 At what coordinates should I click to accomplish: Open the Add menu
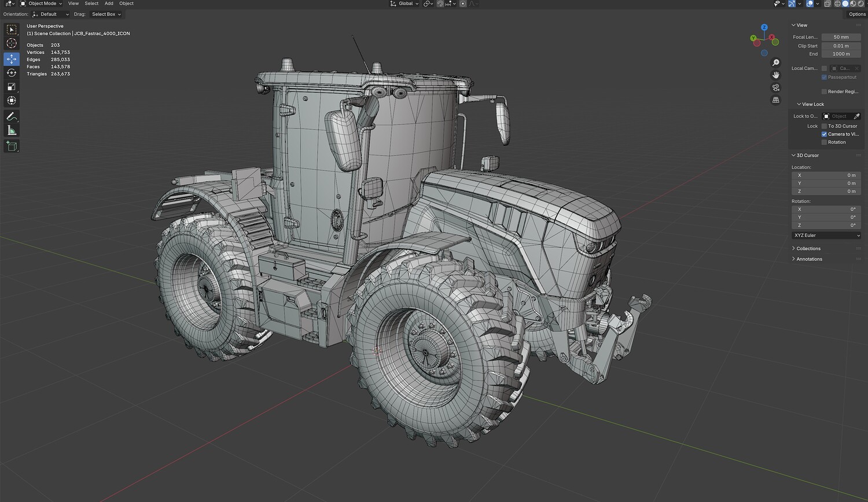point(109,3)
